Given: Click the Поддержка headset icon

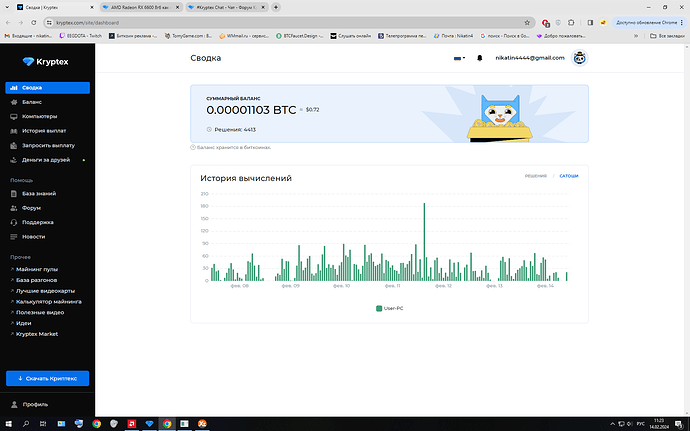Looking at the screenshot, I should pyautogui.click(x=14, y=222).
